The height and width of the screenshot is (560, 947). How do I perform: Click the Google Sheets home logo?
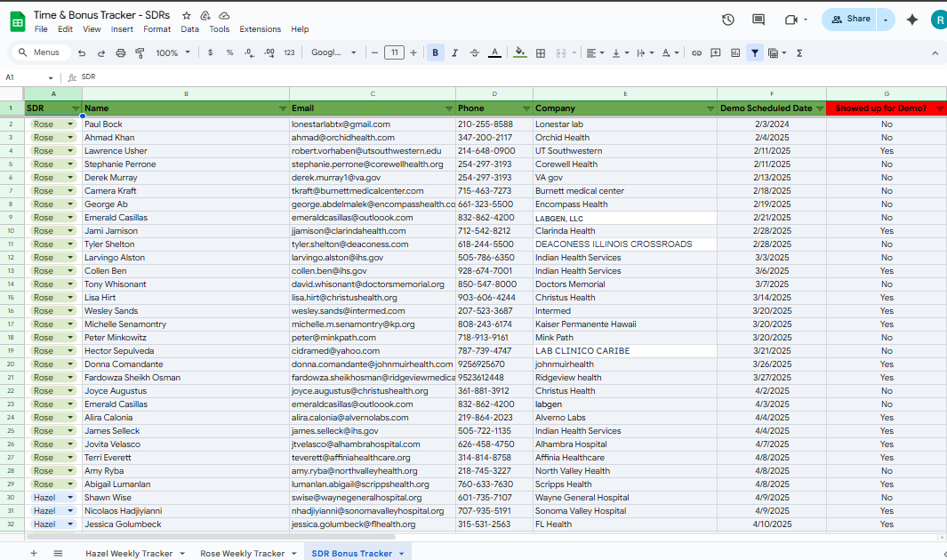18,21
